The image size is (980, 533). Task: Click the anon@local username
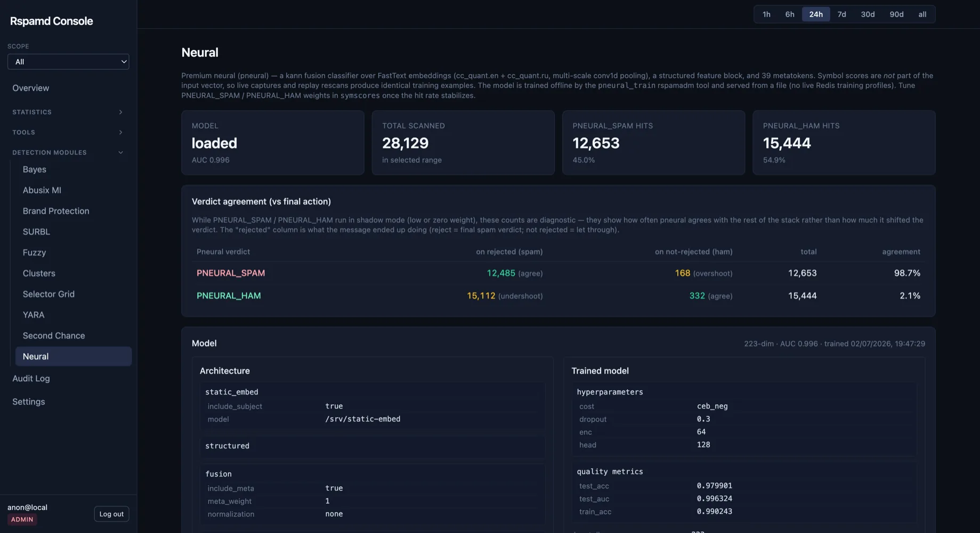27,507
